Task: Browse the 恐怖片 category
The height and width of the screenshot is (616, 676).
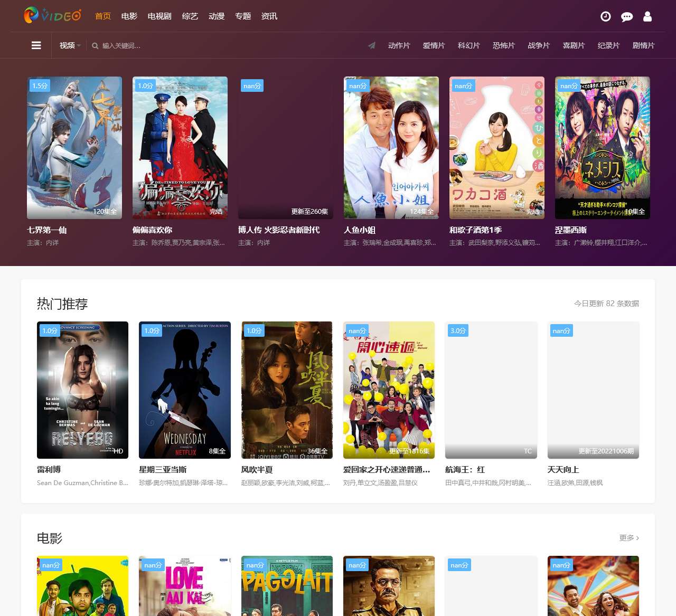Action: pyautogui.click(x=504, y=45)
